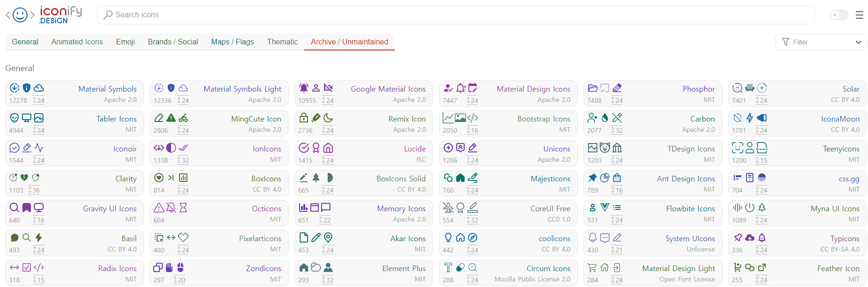Select the Archive / Unmaintained tab
The width and height of the screenshot is (868, 287).
click(x=350, y=42)
